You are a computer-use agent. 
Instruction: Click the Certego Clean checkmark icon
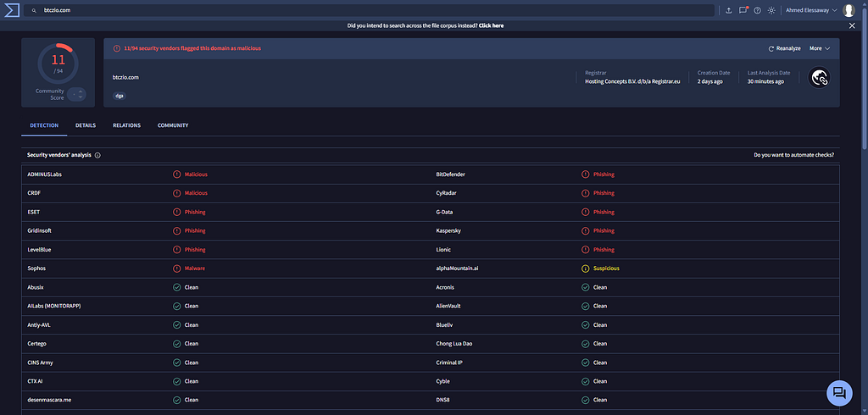pos(176,344)
